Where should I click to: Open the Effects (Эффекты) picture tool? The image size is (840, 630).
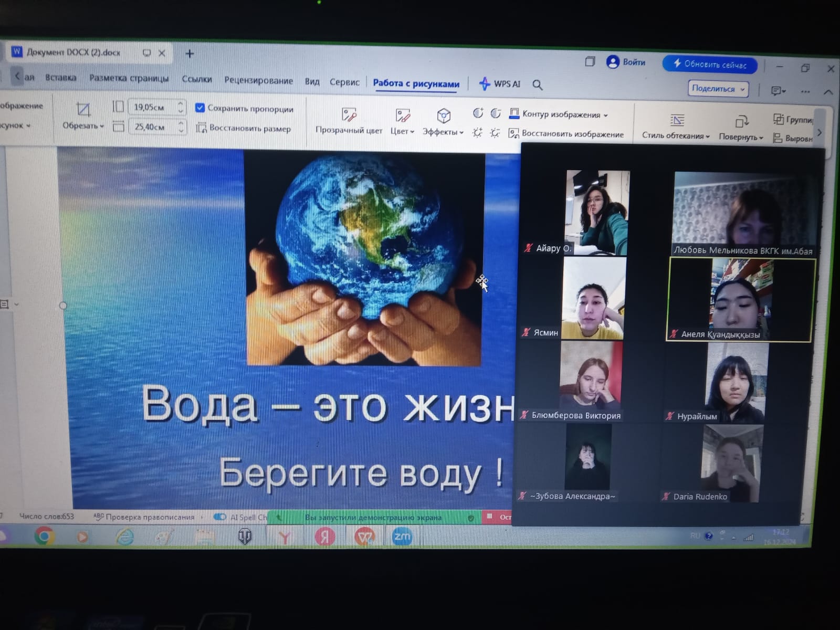point(444,116)
